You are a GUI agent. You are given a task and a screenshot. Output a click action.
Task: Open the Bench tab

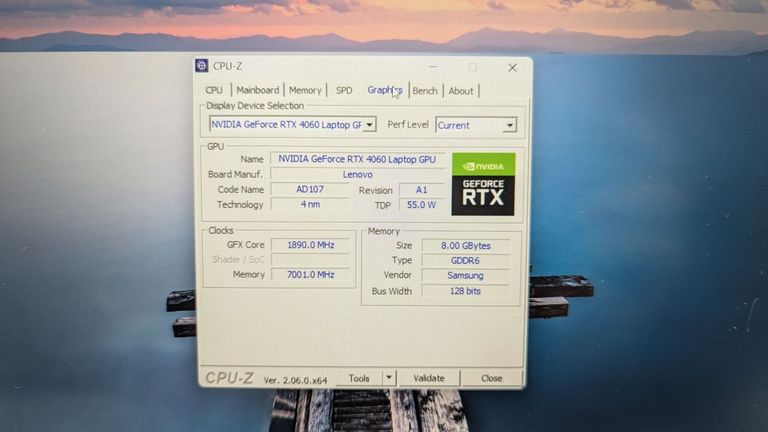425,91
